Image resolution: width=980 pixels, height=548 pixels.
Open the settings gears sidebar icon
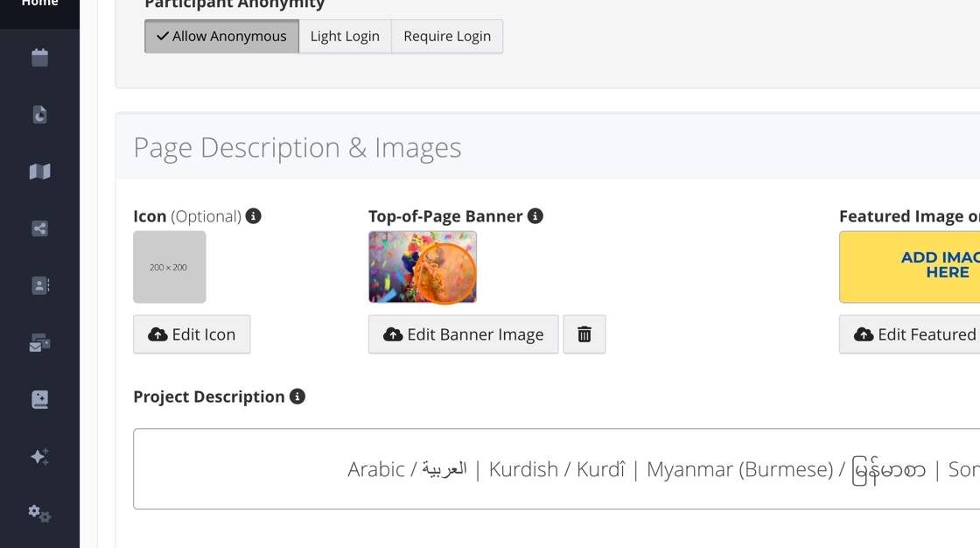coord(39,513)
